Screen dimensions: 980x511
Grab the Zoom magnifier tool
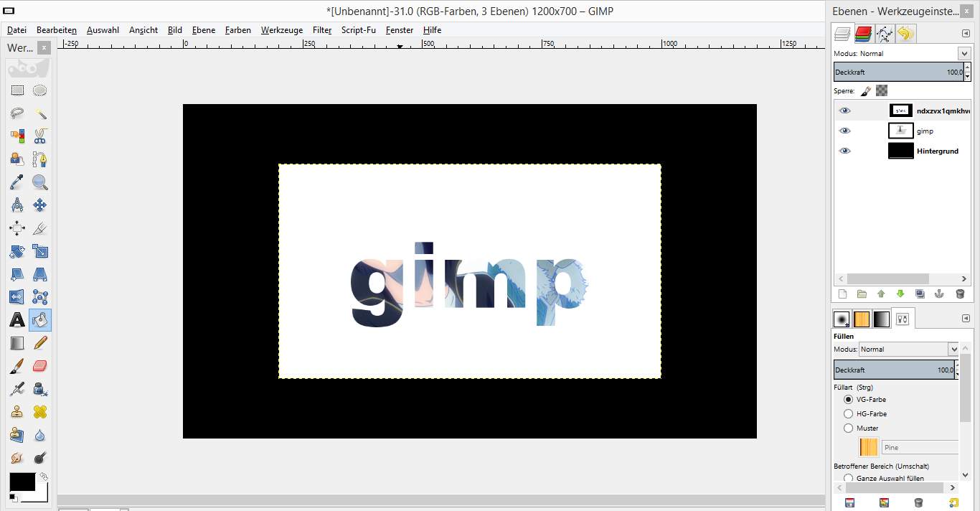40,181
